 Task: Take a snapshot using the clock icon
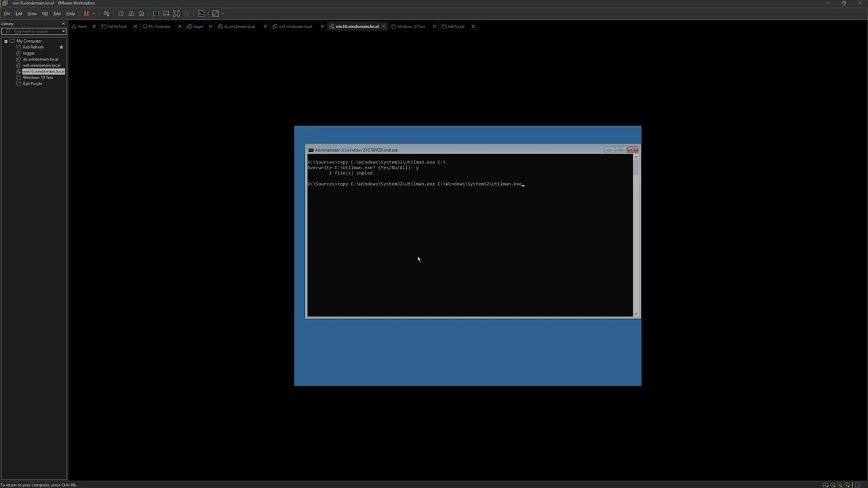[x=121, y=14]
